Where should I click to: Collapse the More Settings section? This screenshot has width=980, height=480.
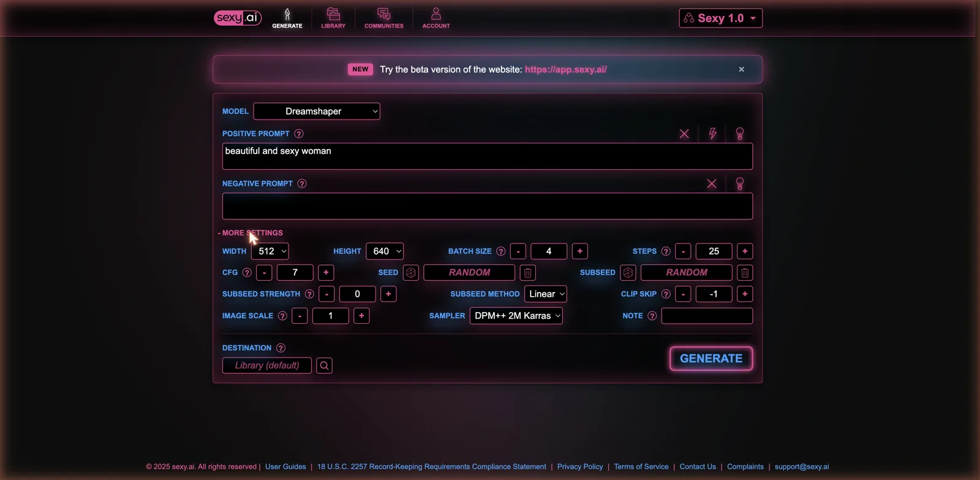point(251,233)
